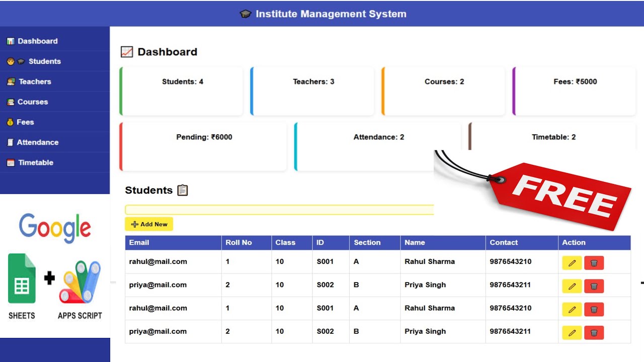Open the Timetable: 2 summary card

click(x=552, y=136)
